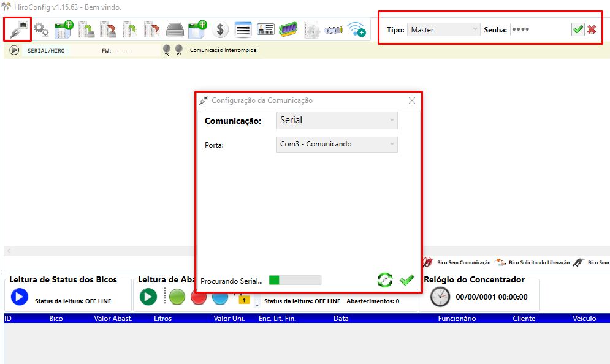Click the Procurando Serial progress bar
The width and height of the screenshot is (610, 364).
[295, 280]
